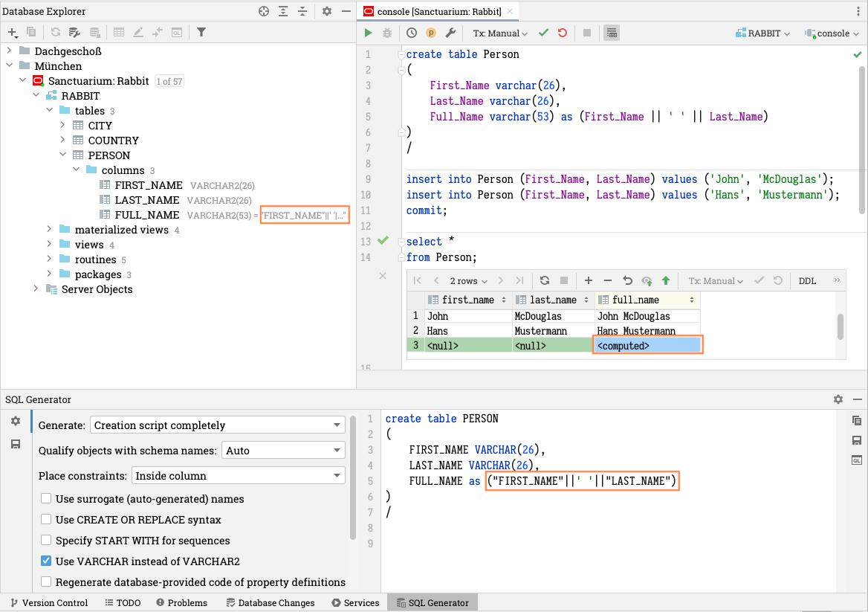Viewport: 868px width, 612px height.
Task: Select the <computed> full_name cell
Action: pyautogui.click(x=647, y=346)
